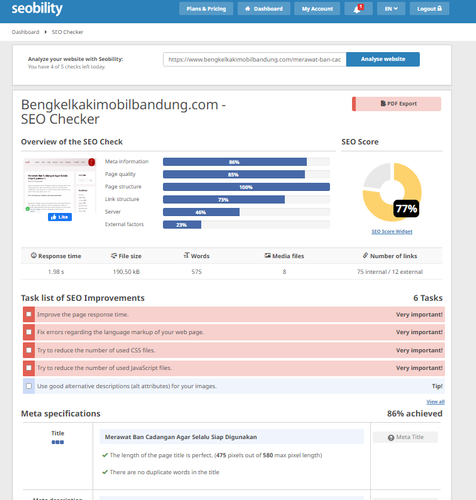Click the 77% SEO score donut chart
The image size is (476, 500).
(x=392, y=192)
